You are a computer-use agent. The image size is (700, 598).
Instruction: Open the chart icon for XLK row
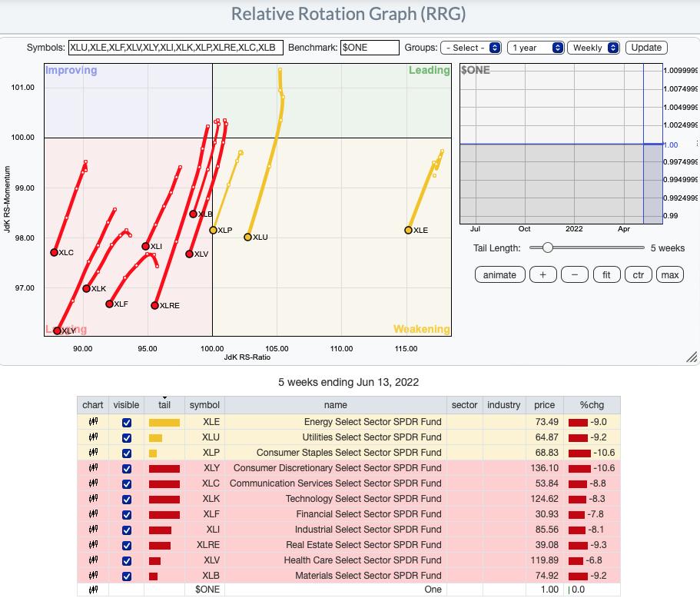tap(93, 499)
